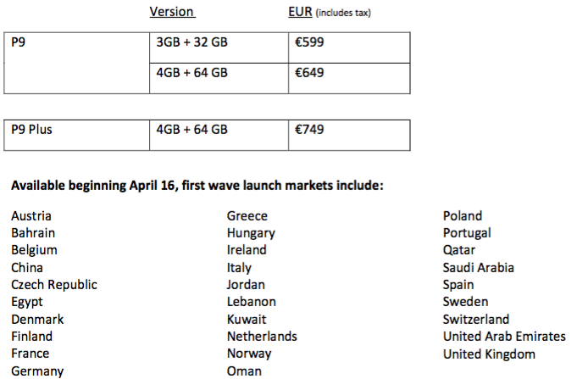Select Poland in the third column
This screenshot has height=379, width=588.
point(462,215)
